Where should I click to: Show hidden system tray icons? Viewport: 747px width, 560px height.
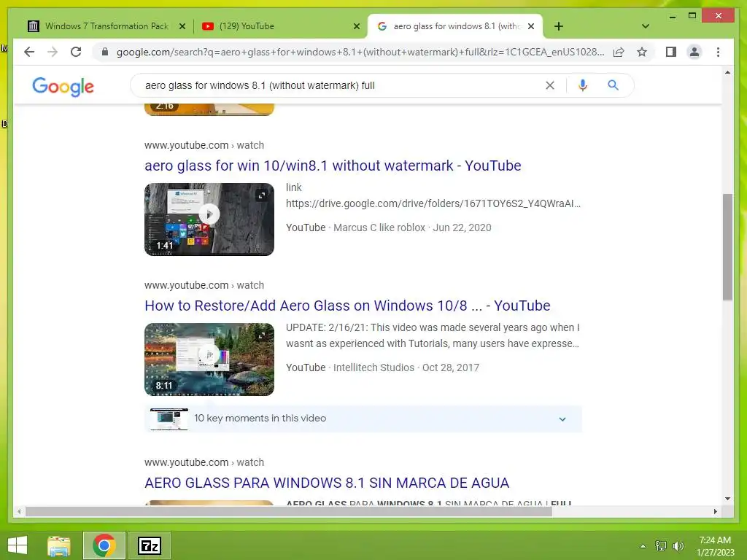point(643,546)
